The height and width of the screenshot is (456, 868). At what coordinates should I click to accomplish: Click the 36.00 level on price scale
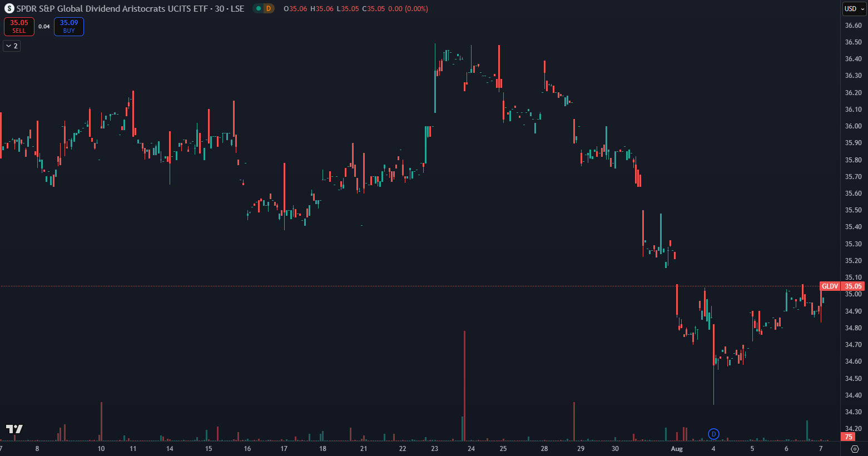coord(853,126)
